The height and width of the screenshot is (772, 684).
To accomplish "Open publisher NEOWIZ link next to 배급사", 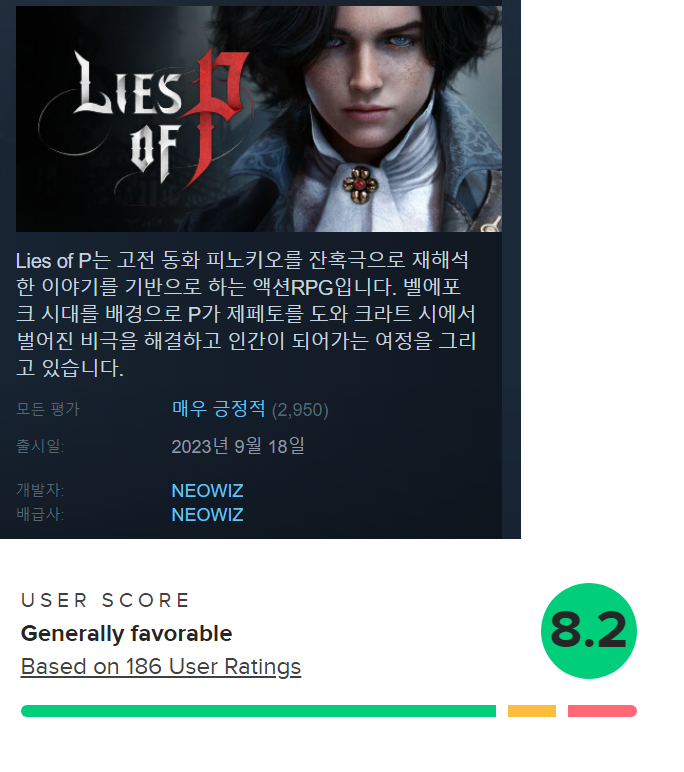I will click(x=207, y=515).
